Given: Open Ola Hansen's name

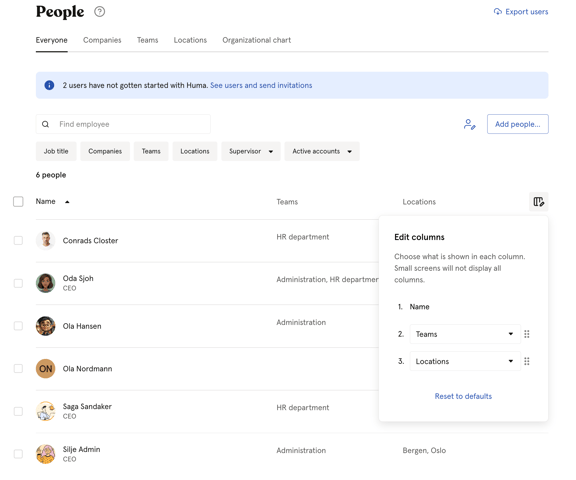Looking at the screenshot, I should tap(82, 326).
